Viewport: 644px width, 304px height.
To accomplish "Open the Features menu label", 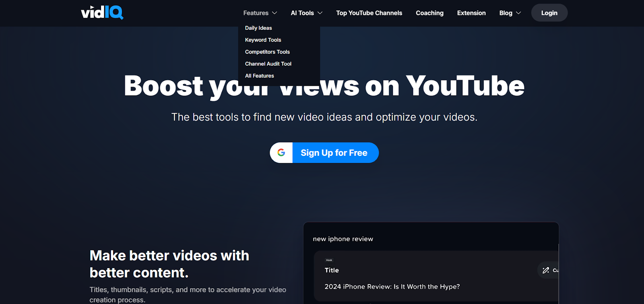I will tap(256, 13).
